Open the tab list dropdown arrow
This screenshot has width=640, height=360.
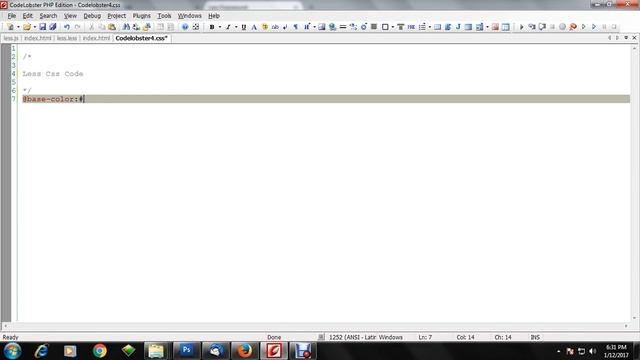tap(626, 38)
